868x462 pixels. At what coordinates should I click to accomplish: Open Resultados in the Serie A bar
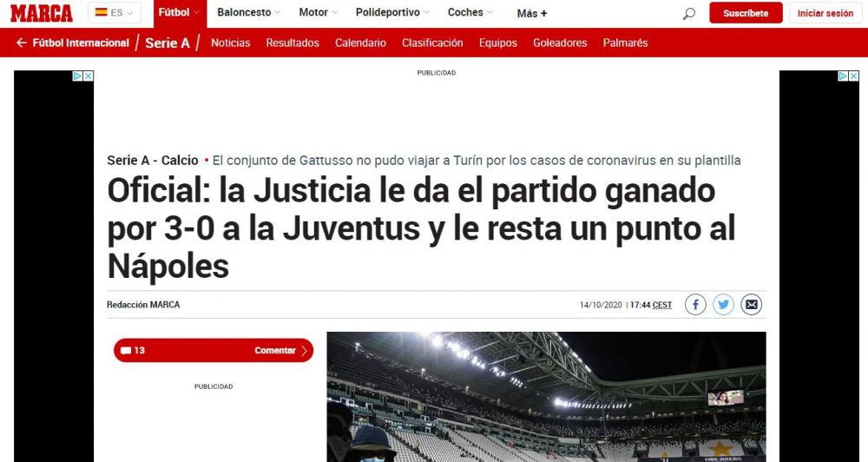293,43
